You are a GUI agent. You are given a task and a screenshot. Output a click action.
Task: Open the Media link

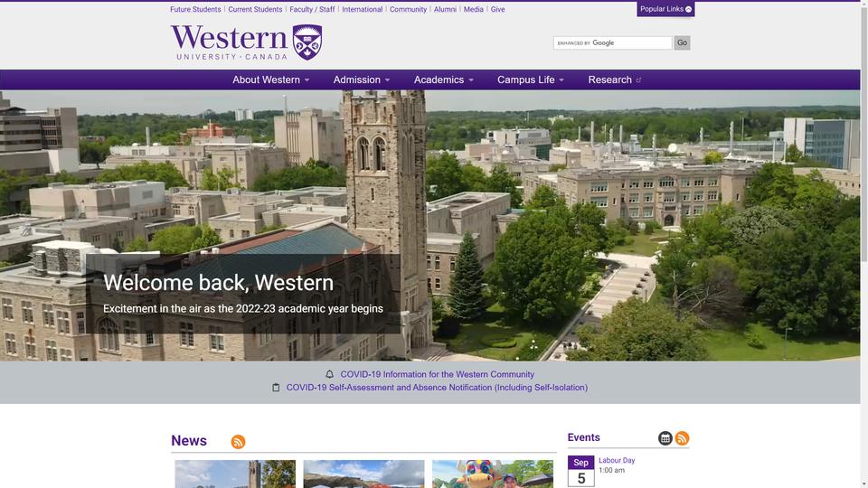coord(473,9)
